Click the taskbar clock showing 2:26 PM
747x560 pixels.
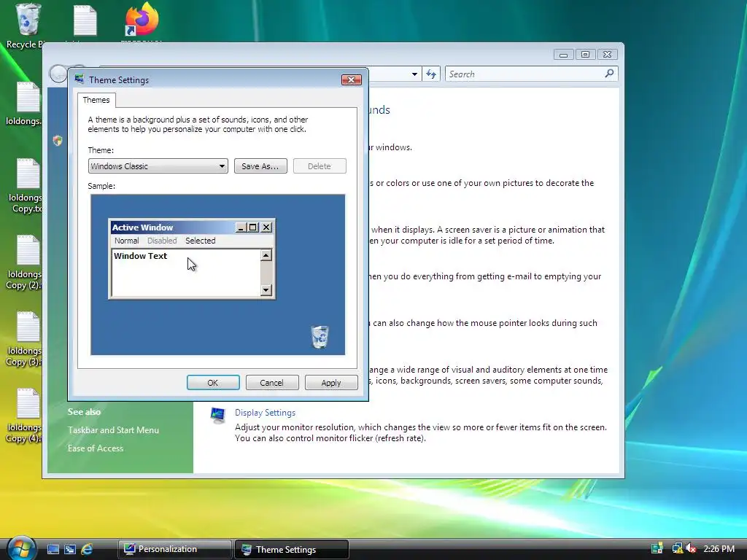[x=719, y=549]
